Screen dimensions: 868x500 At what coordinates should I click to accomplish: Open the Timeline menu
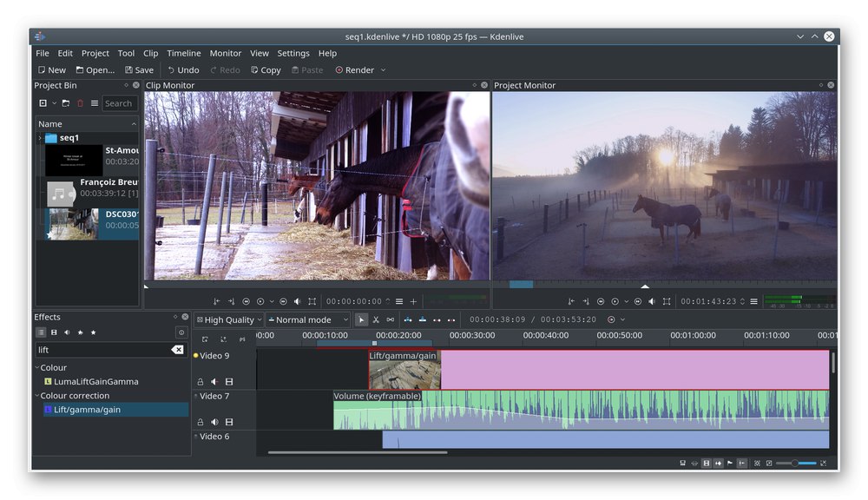(x=183, y=53)
